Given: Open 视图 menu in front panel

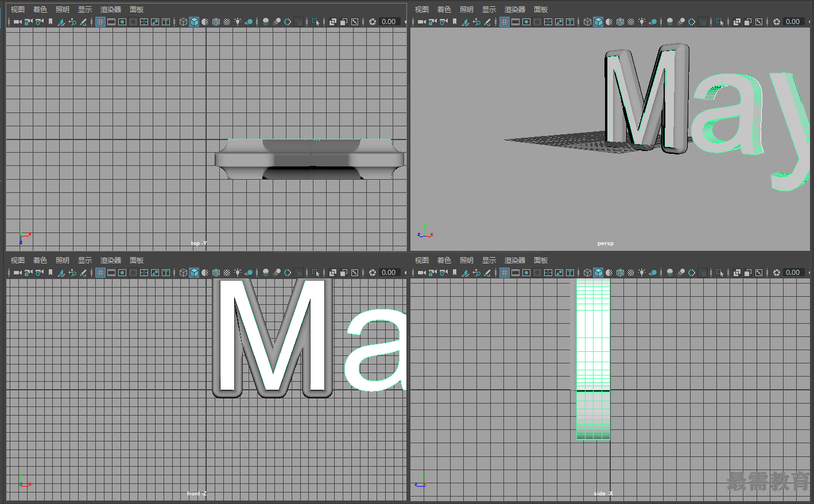Looking at the screenshot, I should tap(18, 261).
